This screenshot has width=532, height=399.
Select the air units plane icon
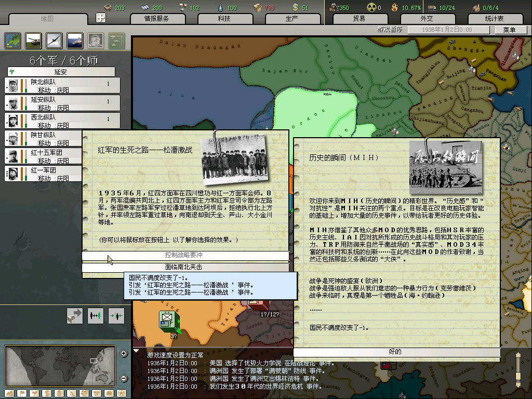[54, 40]
